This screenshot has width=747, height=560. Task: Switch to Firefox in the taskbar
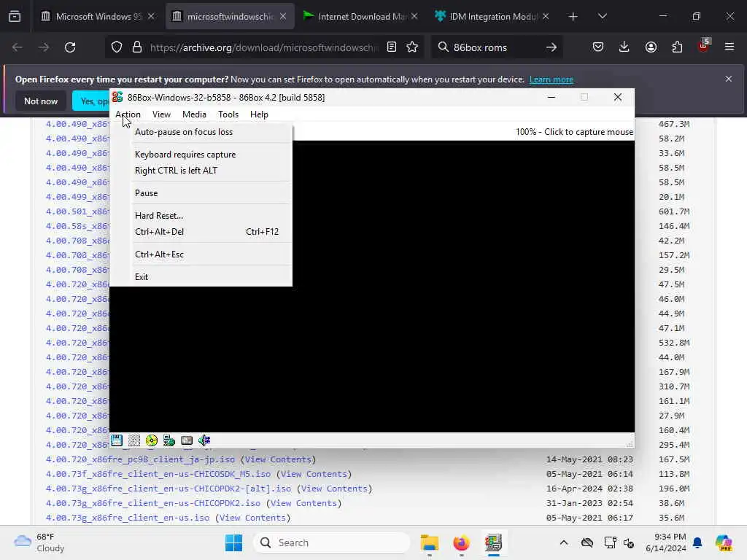461,542
